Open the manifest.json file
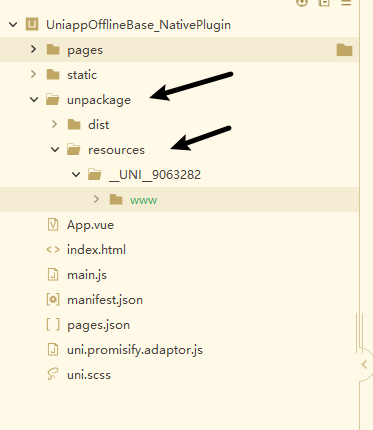The image size is (373, 430). (105, 300)
